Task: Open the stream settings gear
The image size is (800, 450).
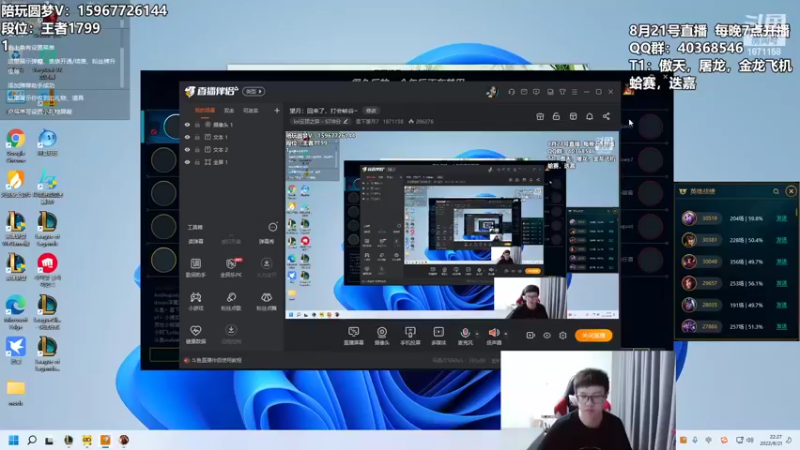Action: coord(563,335)
